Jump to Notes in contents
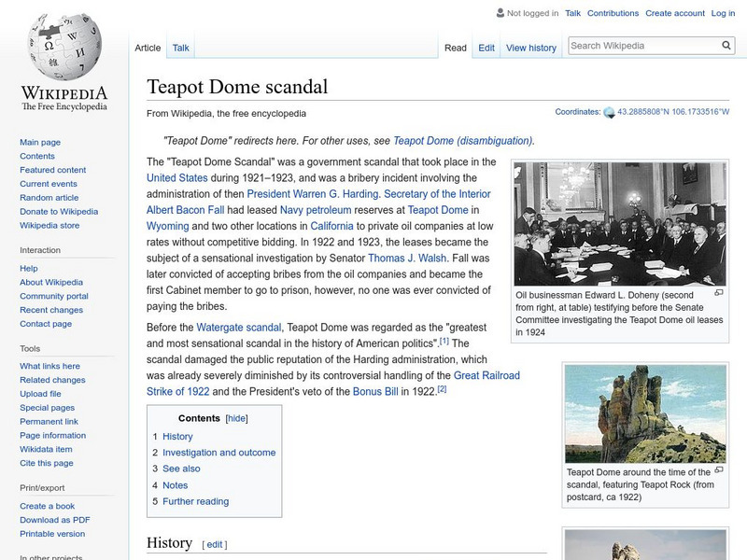The image size is (747, 560). coord(176,485)
